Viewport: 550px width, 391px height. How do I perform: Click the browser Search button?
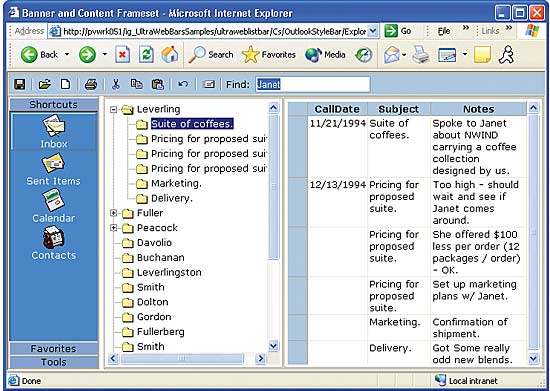[211, 55]
